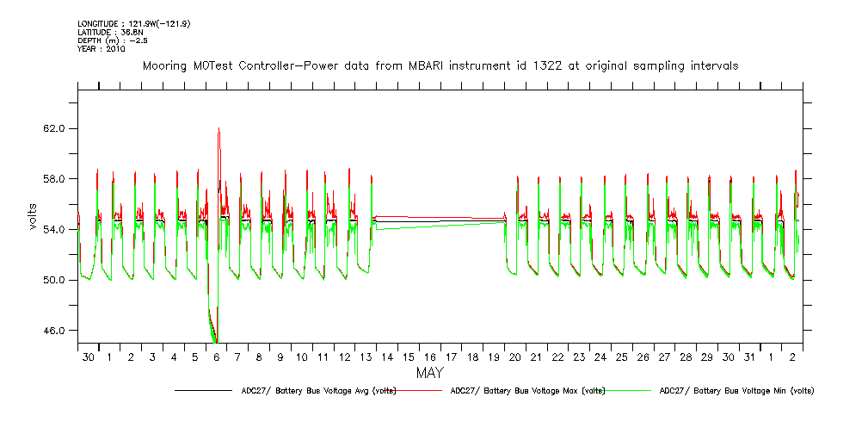Click the 50.0 y-axis tick label
This screenshot has height=434, width=868.
[55, 280]
